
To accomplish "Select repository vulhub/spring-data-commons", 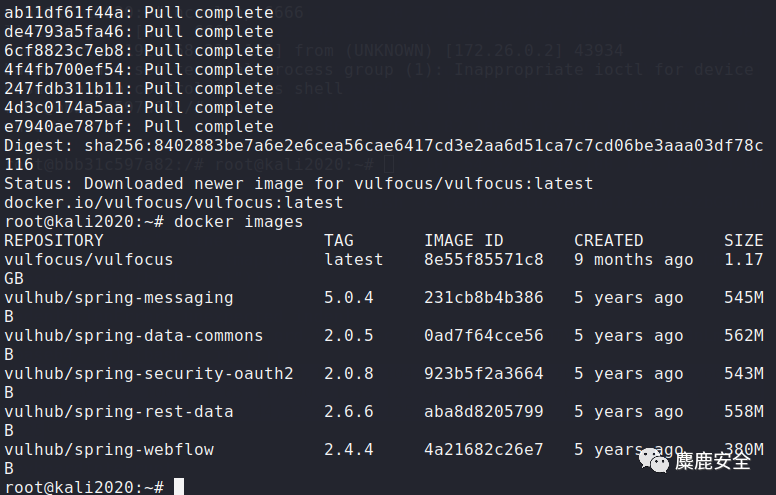I will (134, 336).
